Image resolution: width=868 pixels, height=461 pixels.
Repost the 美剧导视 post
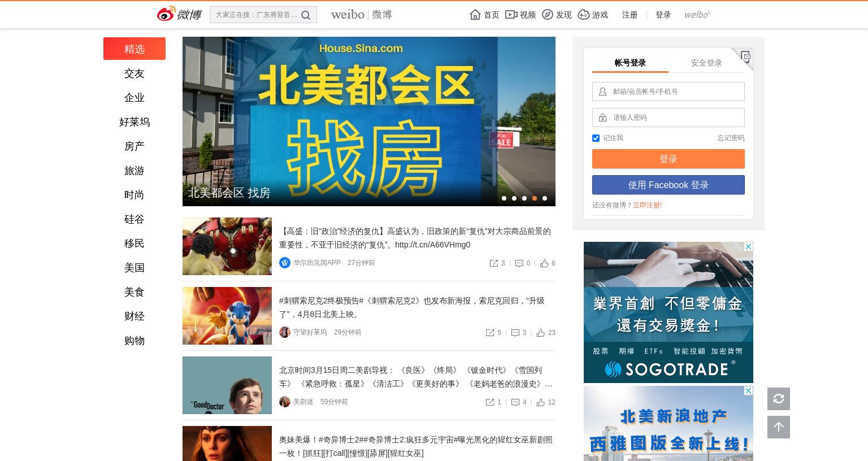[x=490, y=402]
